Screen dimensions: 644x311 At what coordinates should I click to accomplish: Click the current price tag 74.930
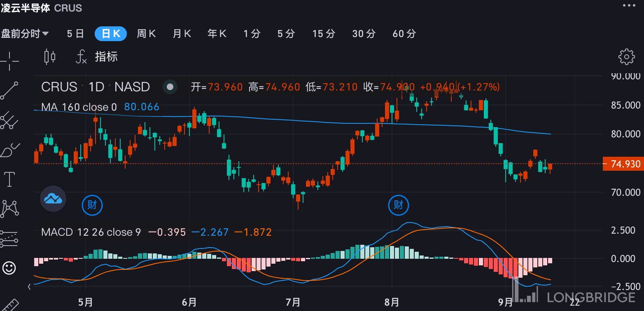623,164
